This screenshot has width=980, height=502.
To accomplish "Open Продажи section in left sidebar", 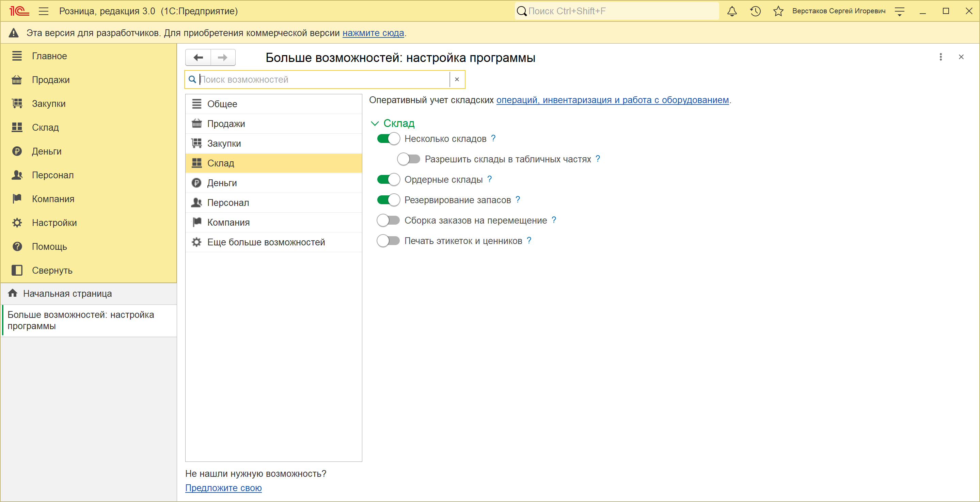I will [88, 80].
